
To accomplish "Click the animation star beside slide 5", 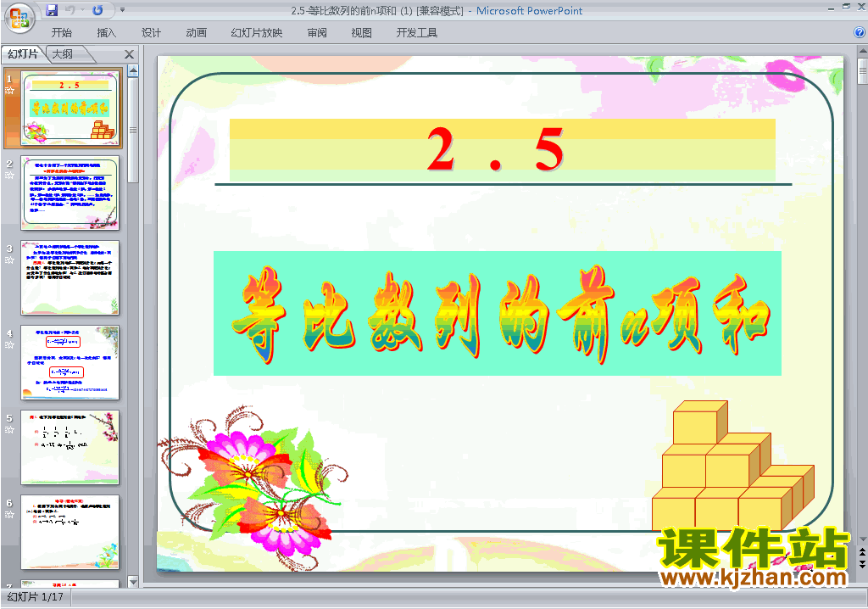I will tap(9, 429).
